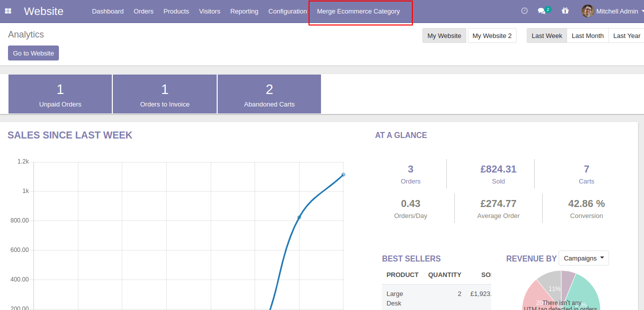Open the Visitors menu
Viewport: 644px width, 310px height.
click(x=210, y=11)
